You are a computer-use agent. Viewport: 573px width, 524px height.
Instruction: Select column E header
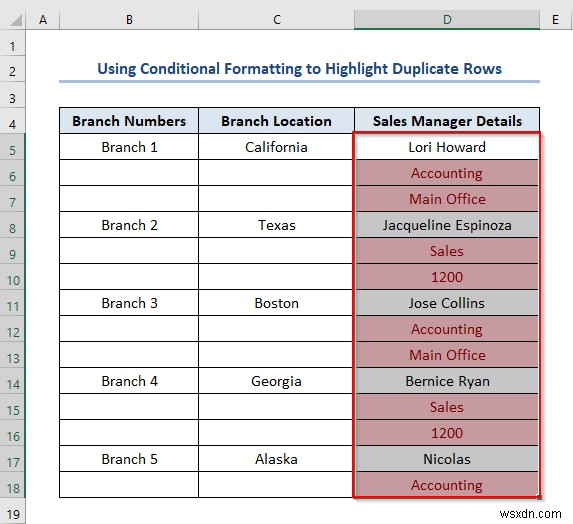pos(556,19)
